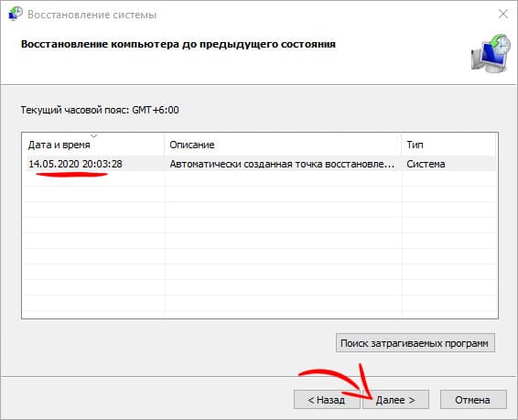Go back with the Назад button
The image size is (518, 420).
click(x=327, y=400)
